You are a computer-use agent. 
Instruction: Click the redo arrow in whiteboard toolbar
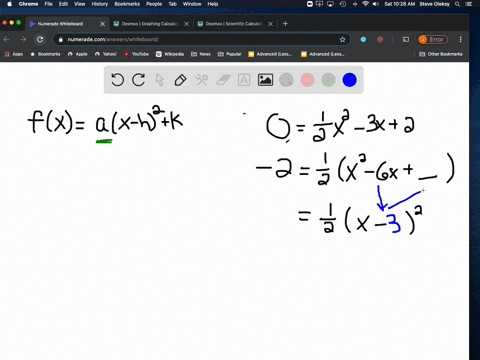pyautogui.click(x=138, y=80)
